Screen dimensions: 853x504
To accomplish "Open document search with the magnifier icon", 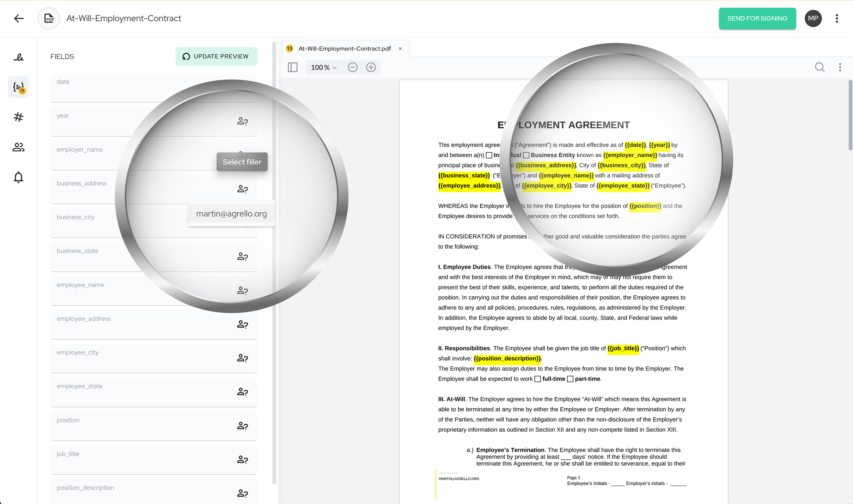I will (x=820, y=67).
